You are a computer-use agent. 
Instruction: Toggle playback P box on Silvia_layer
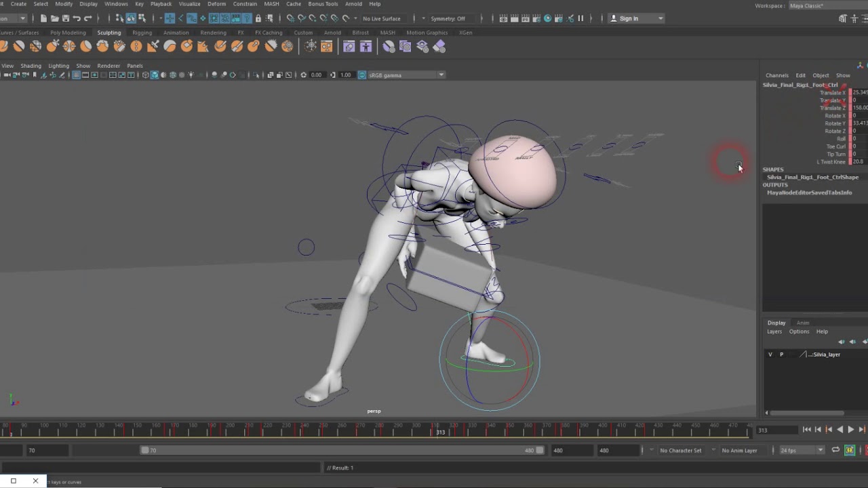[781, 354]
